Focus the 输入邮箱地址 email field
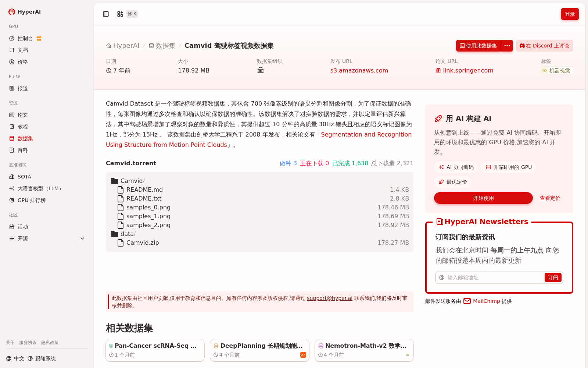 494,277
